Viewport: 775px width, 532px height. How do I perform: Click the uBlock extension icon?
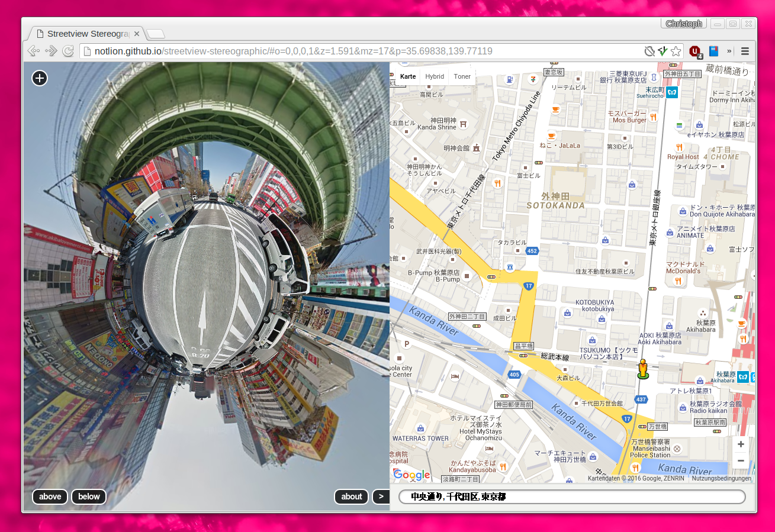tap(696, 51)
